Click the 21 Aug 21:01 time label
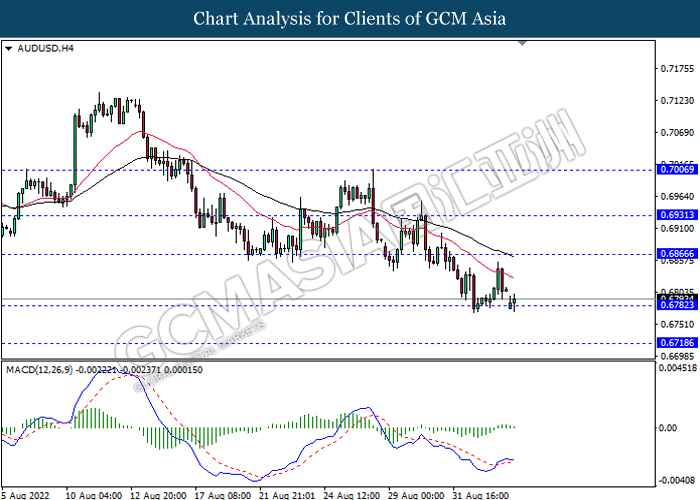Screen dimensions: 700x500 (287, 496)
